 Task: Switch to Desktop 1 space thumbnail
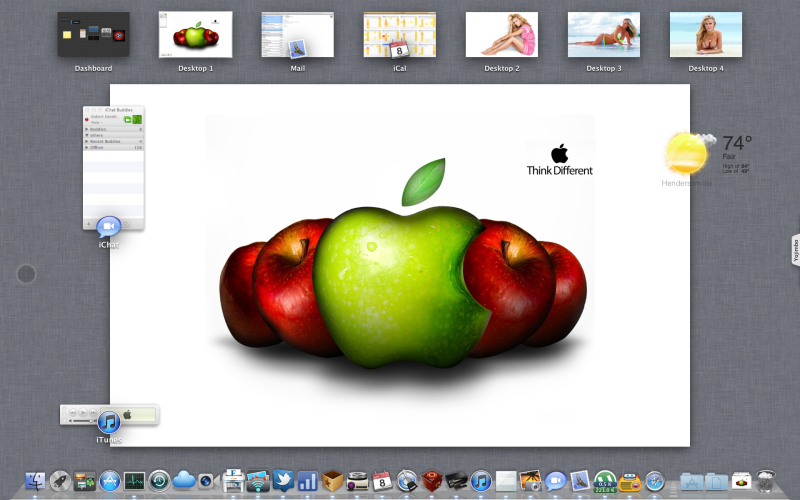[x=195, y=34]
